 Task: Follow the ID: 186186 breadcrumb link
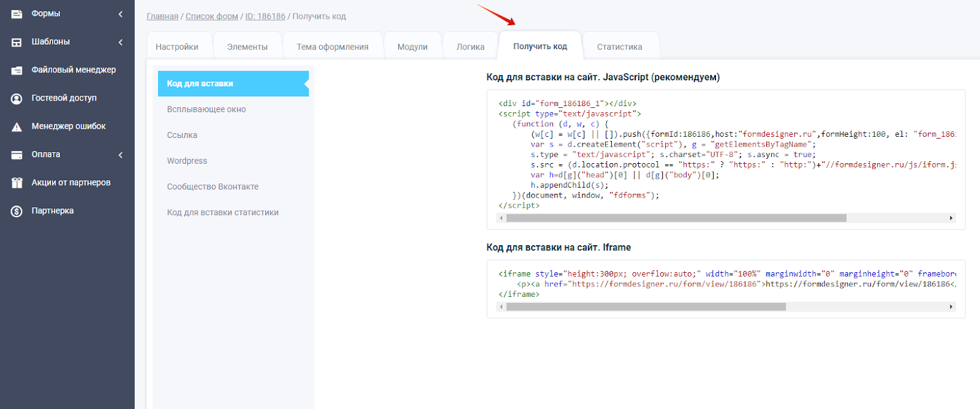coord(265,17)
